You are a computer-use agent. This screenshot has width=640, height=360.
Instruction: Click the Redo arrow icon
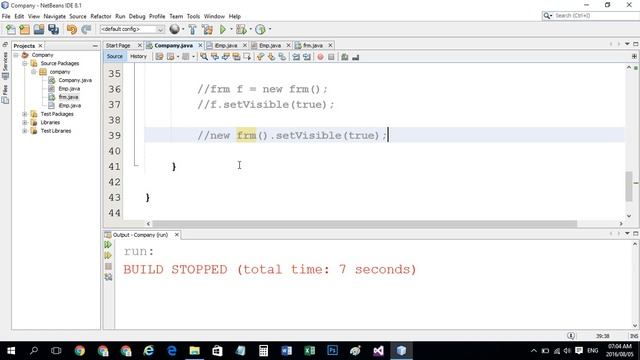click(86, 29)
